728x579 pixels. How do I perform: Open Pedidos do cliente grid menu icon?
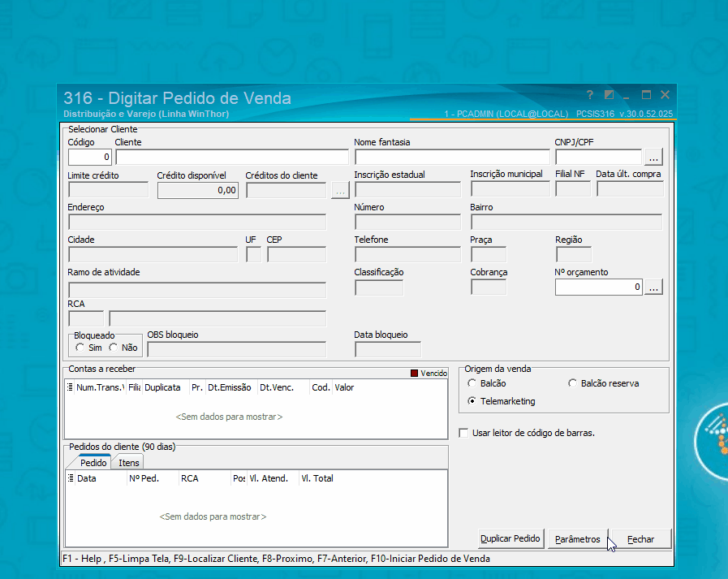(x=71, y=478)
